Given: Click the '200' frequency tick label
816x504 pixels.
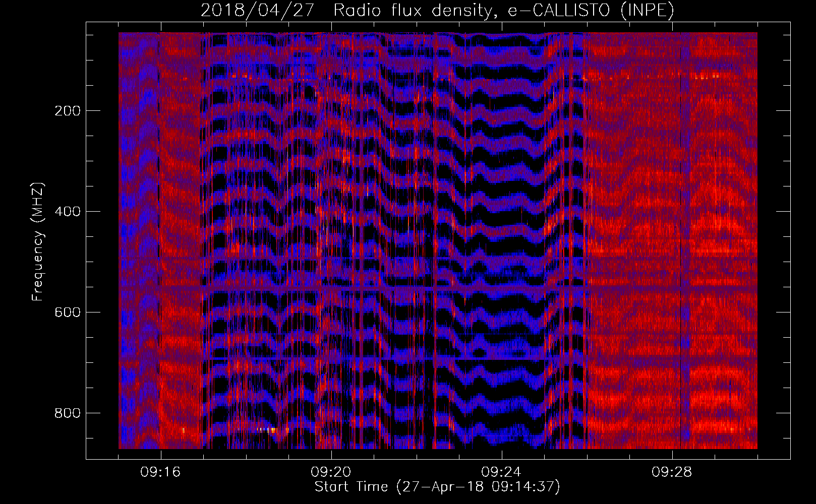Looking at the screenshot, I should [68, 111].
